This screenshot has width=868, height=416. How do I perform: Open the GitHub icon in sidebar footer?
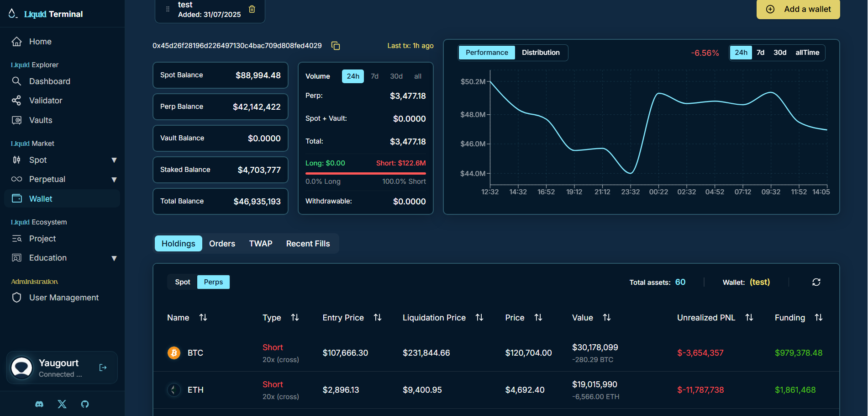[85, 404]
